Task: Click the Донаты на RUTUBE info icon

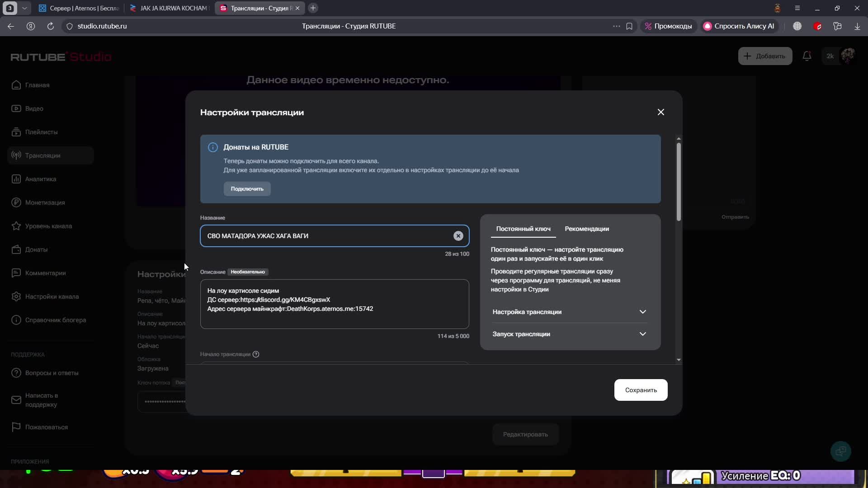Action: pyautogui.click(x=213, y=147)
